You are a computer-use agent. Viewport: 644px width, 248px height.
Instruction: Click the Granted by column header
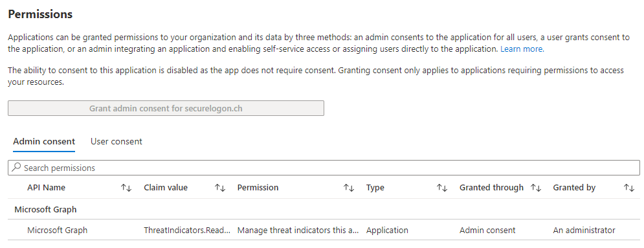tap(574, 188)
